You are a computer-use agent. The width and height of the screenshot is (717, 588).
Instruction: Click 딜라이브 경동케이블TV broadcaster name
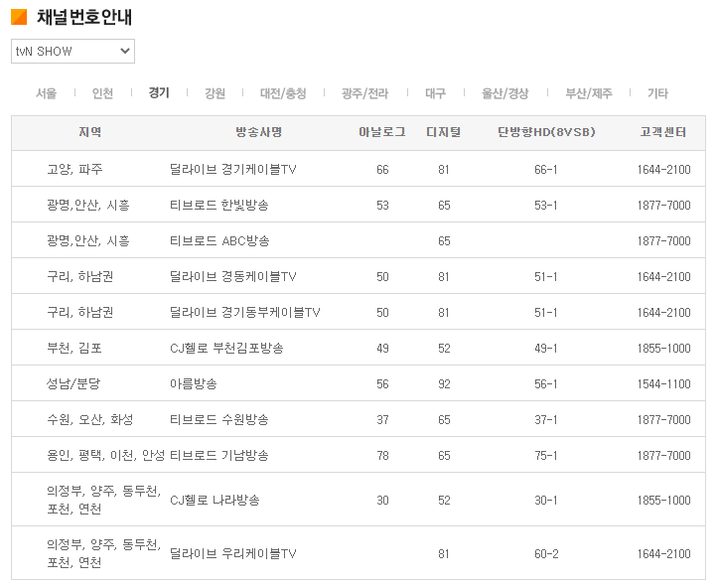click(x=233, y=277)
